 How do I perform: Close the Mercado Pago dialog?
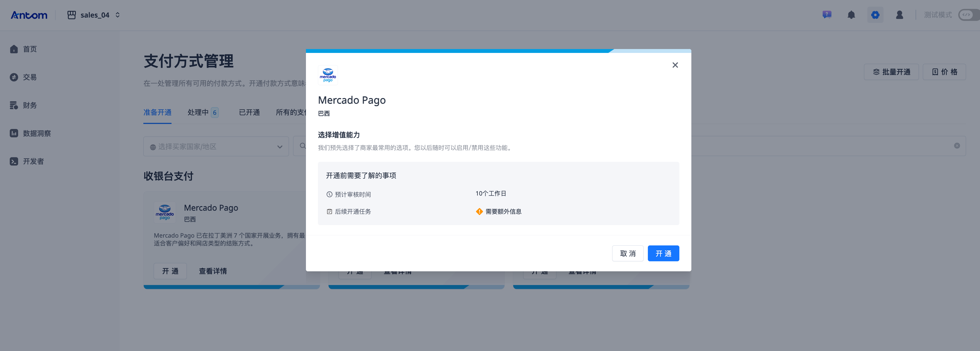coord(675,65)
